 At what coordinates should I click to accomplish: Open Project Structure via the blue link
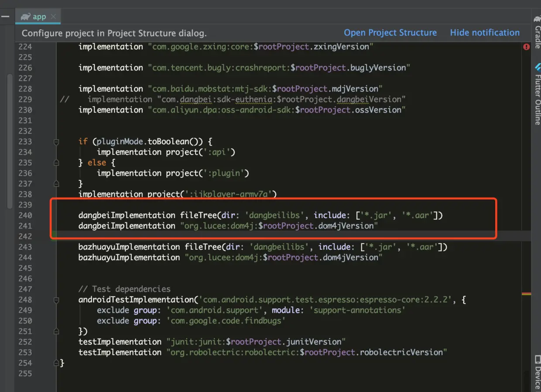tap(390, 32)
